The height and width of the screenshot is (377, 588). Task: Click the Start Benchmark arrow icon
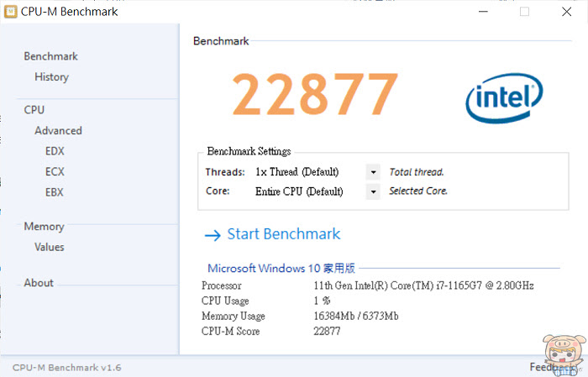[213, 235]
